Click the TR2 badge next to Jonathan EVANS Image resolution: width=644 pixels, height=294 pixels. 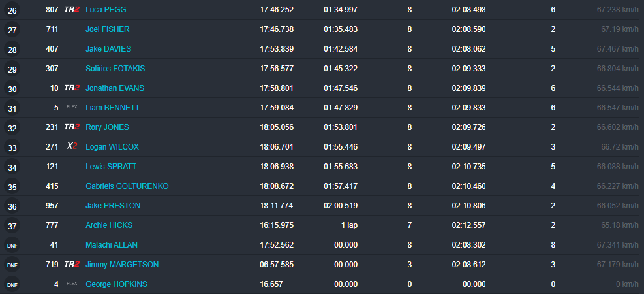[x=72, y=88]
